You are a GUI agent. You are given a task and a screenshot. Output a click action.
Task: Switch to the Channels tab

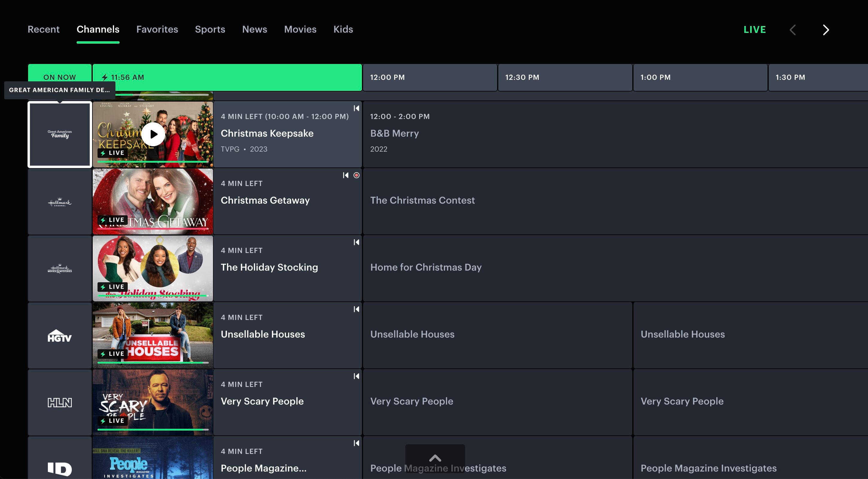click(98, 29)
